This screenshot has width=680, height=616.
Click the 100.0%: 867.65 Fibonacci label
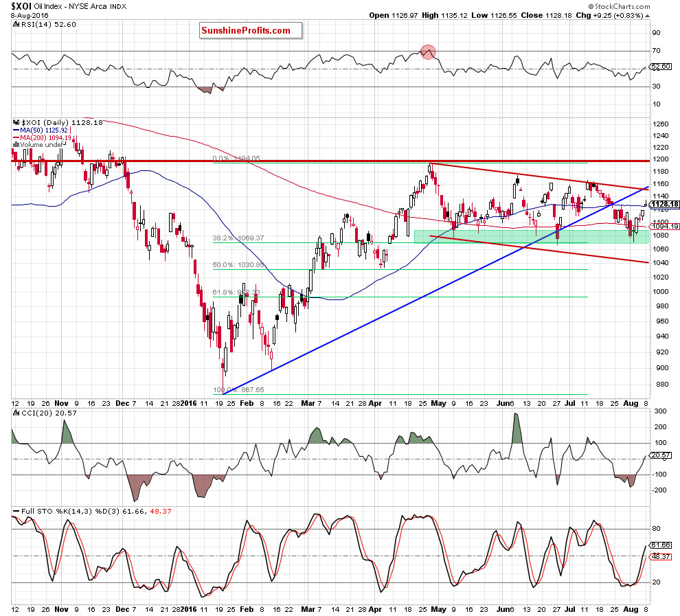click(238, 389)
